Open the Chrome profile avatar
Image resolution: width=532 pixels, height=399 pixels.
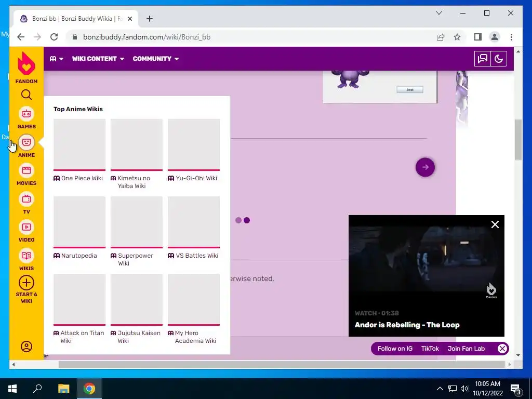[x=495, y=37]
